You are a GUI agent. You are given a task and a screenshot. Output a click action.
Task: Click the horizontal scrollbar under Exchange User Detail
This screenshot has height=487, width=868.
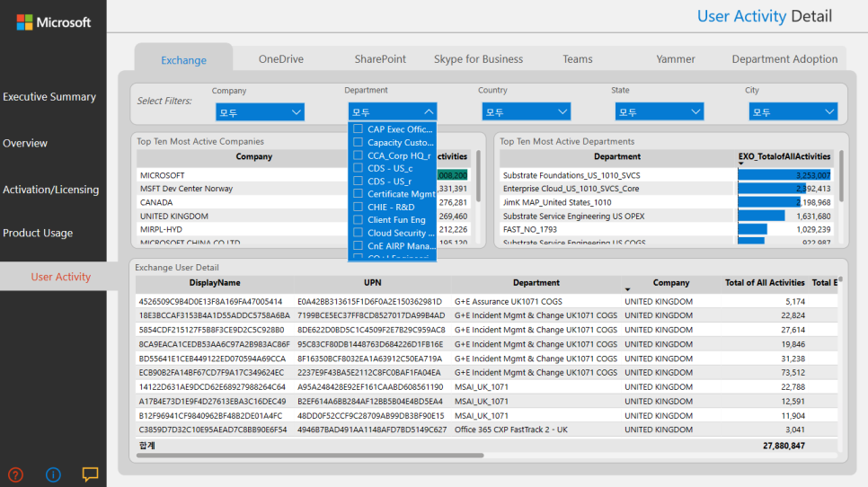point(310,456)
